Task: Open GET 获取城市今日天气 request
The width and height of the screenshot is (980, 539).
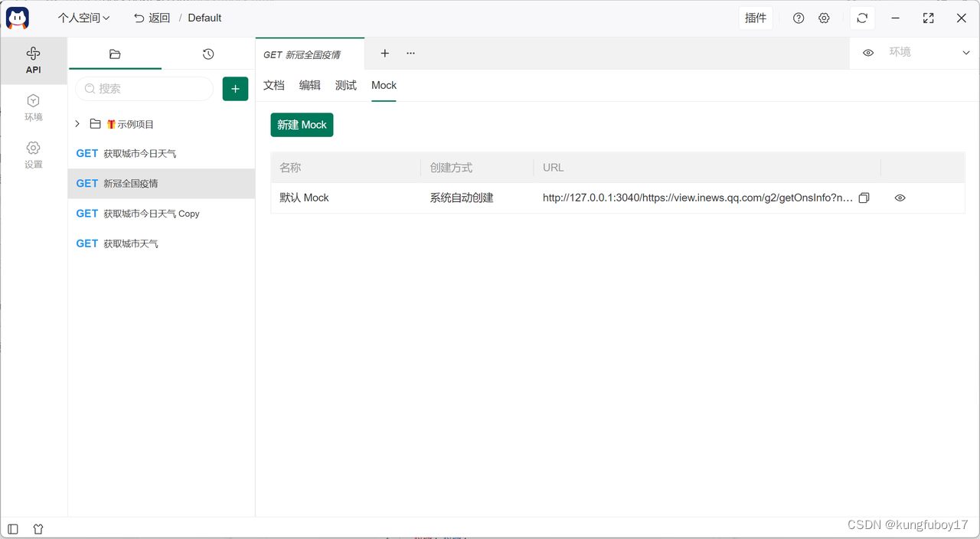Action: (161, 154)
